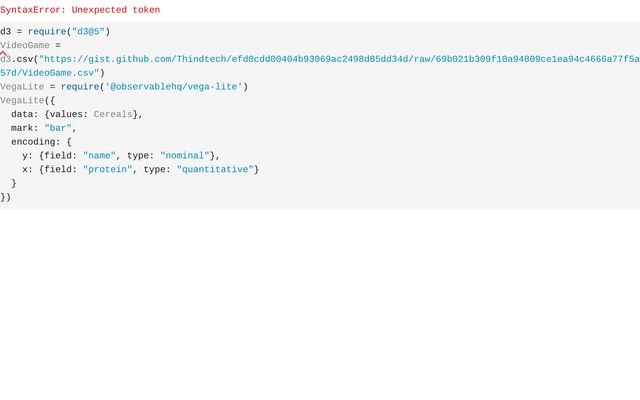Click the "quantitative" type string
Screen dimensions: 640x400
tap(215, 170)
